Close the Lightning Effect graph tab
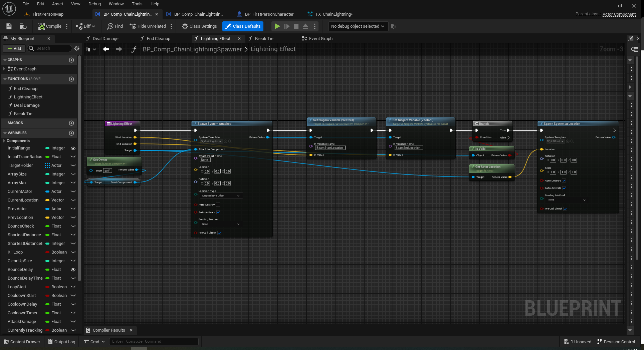The height and width of the screenshot is (350, 644). (x=239, y=39)
